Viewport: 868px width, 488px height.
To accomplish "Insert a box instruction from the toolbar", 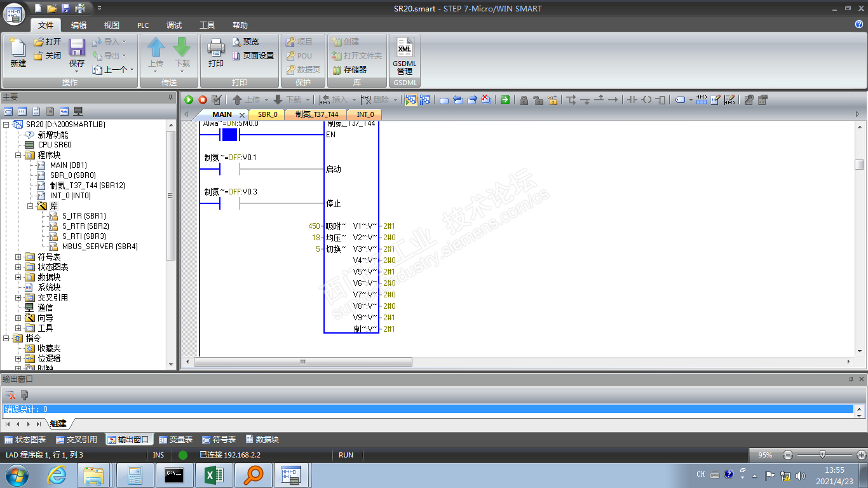I will click(x=660, y=100).
